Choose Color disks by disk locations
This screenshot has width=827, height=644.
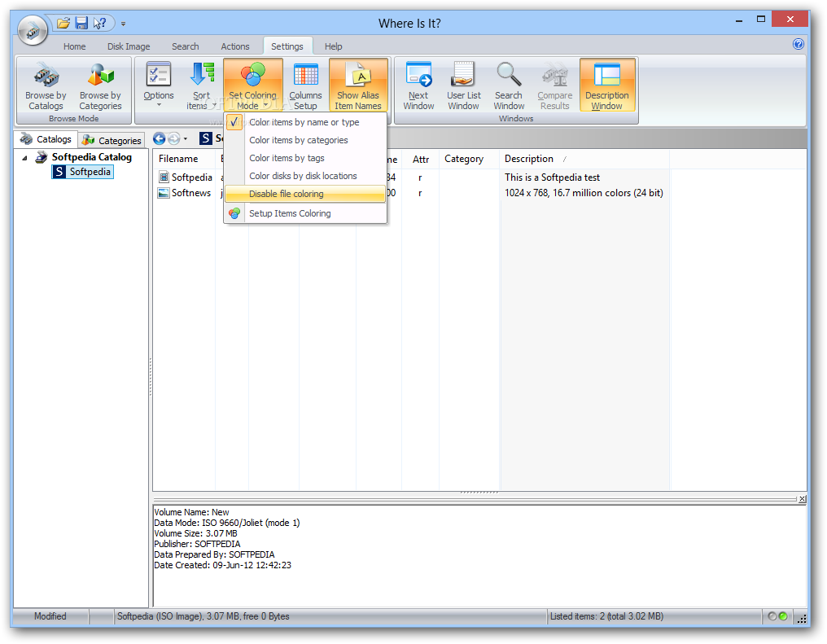(305, 176)
